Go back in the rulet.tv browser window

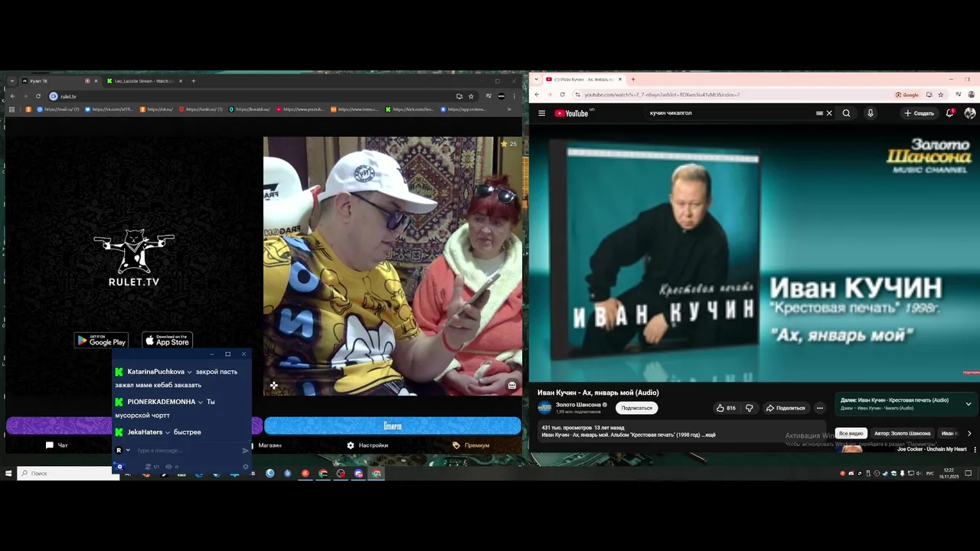point(12,96)
